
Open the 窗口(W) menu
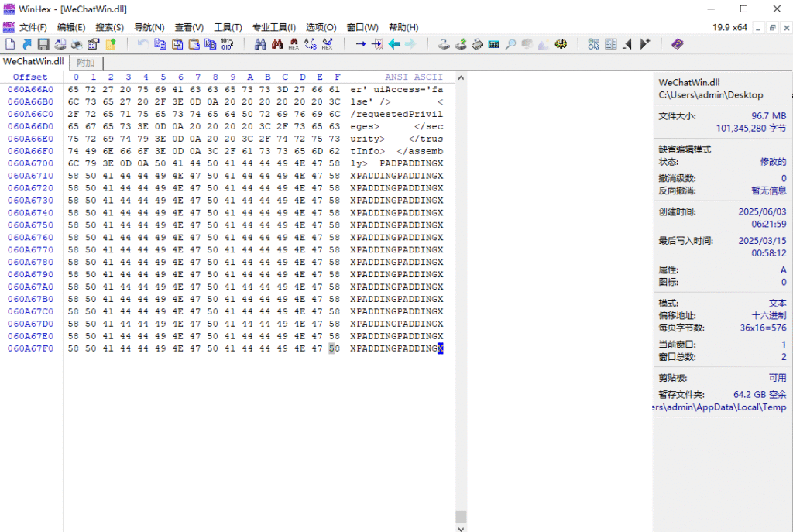(362, 27)
